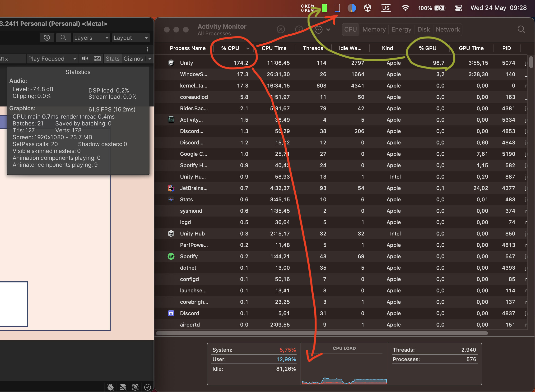This screenshot has width=535, height=392.
Task: Switch to the Memory tab in Activity Monitor
Action: click(374, 29)
